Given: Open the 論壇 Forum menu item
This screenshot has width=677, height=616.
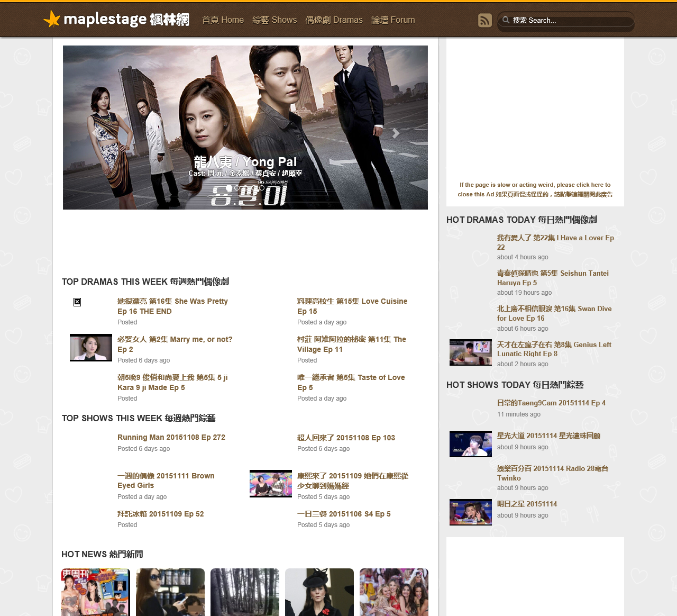Looking at the screenshot, I should click(393, 20).
